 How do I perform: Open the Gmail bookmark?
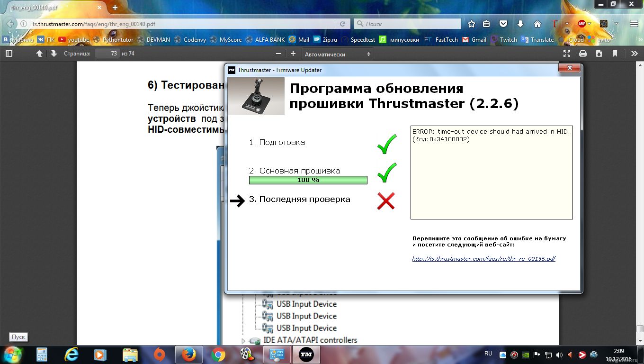[x=474, y=40]
